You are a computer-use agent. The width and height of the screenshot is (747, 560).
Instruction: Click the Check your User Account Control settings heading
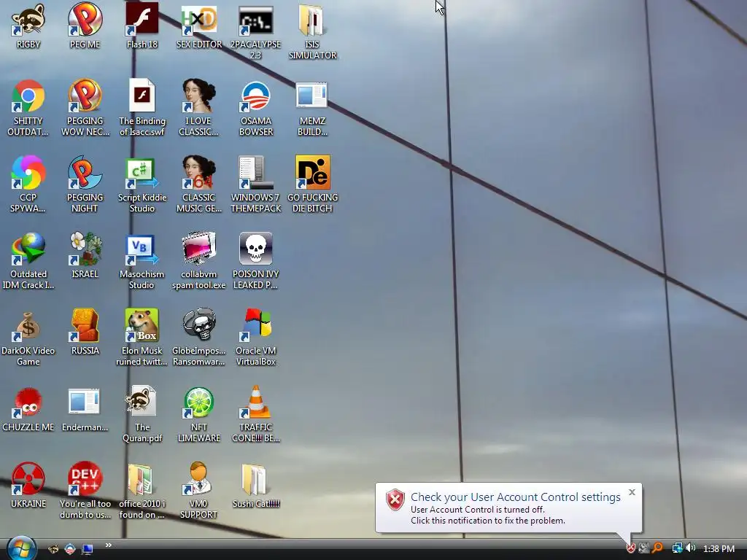pyautogui.click(x=516, y=497)
